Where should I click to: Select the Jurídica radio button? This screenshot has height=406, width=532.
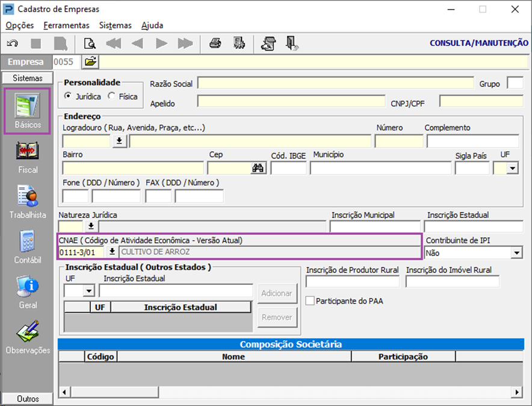point(68,96)
